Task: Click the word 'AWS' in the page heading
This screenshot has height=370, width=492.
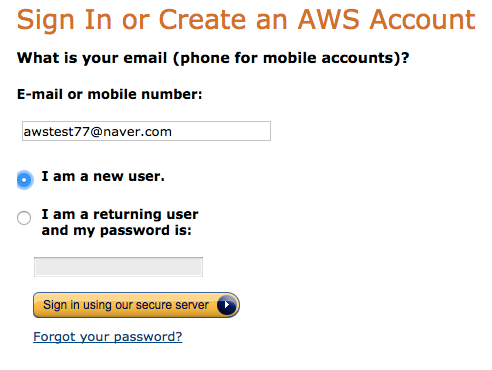Action: (x=328, y=19)
